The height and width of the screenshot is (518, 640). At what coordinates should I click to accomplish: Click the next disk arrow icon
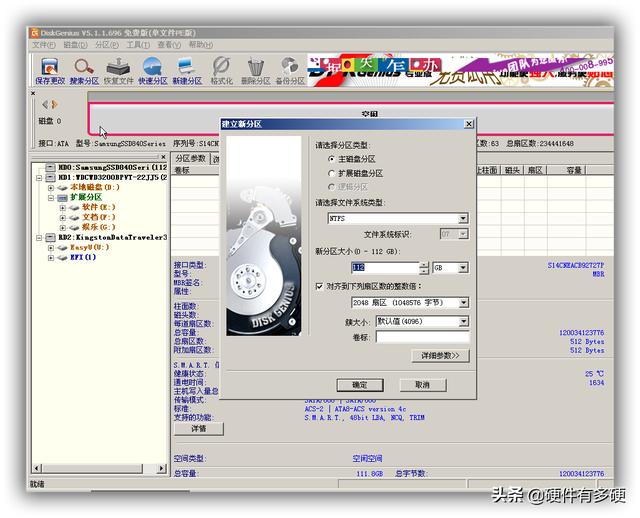(x=54, y=104)
